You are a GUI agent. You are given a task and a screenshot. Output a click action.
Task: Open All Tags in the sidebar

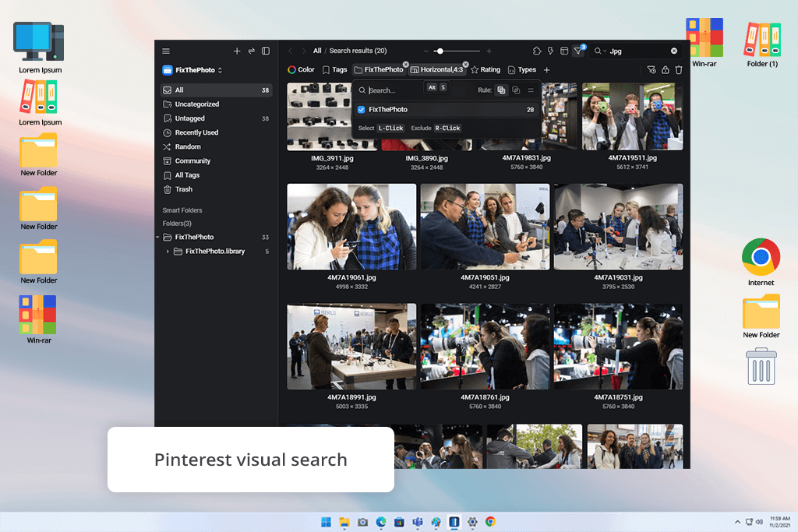pos(217,175)
